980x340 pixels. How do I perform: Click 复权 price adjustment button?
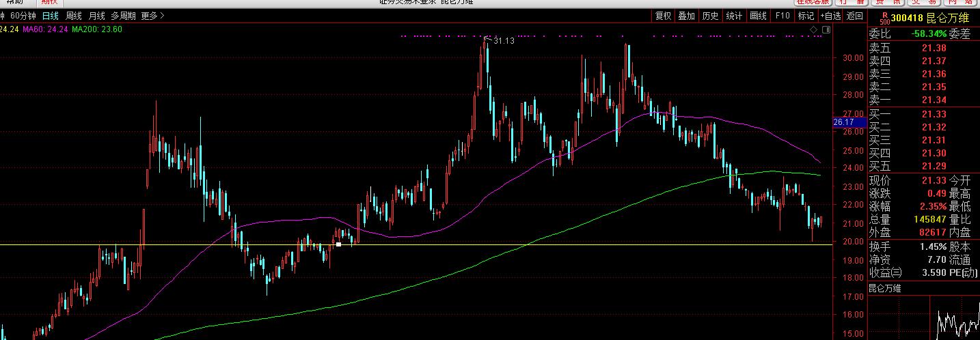point(663,16)
